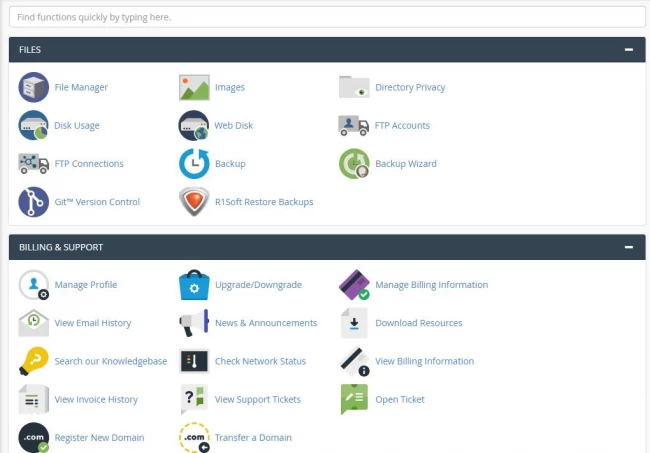Image resolution: width=650 pixels, height=453 pixels.
Task: Open the green Backup Wizard icon
Action: pyautogui.click(x=354, y=163)
